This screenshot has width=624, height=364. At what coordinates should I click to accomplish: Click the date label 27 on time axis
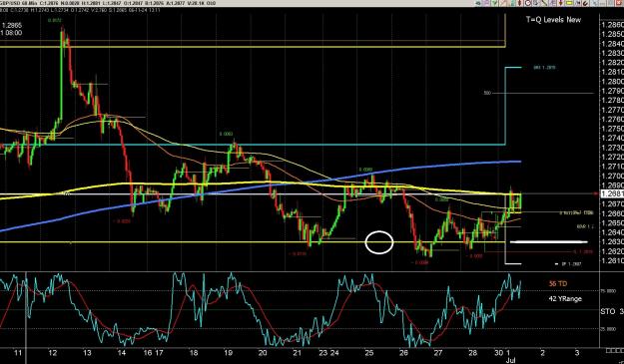(x=437, y=352)
